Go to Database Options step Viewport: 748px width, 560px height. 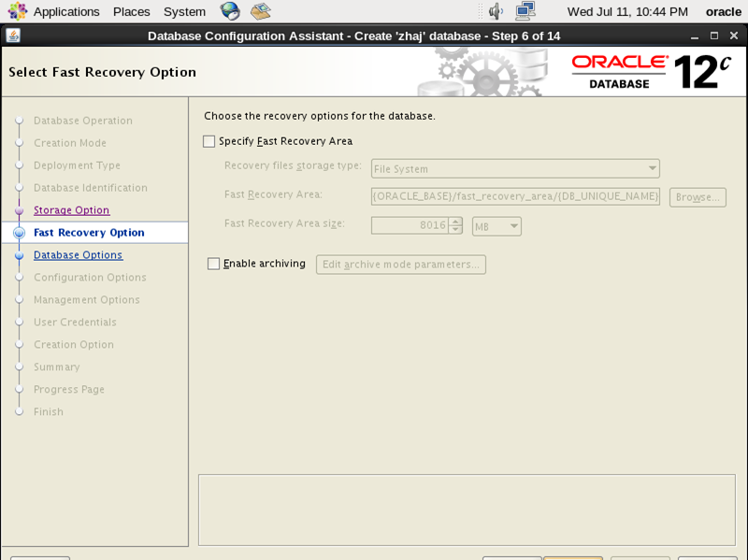point(79,254)
